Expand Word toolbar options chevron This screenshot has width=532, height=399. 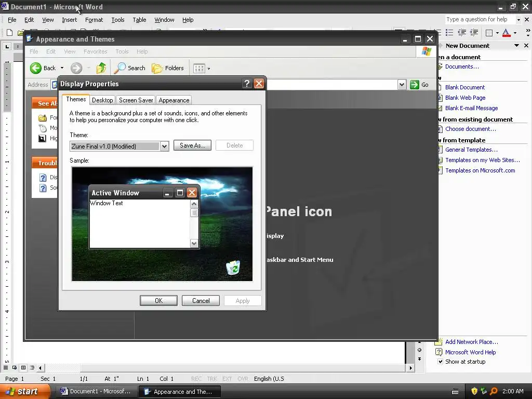pos(528,33)
